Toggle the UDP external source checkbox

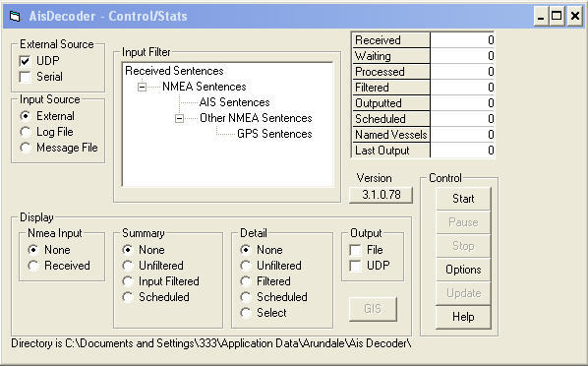point(25,61)
